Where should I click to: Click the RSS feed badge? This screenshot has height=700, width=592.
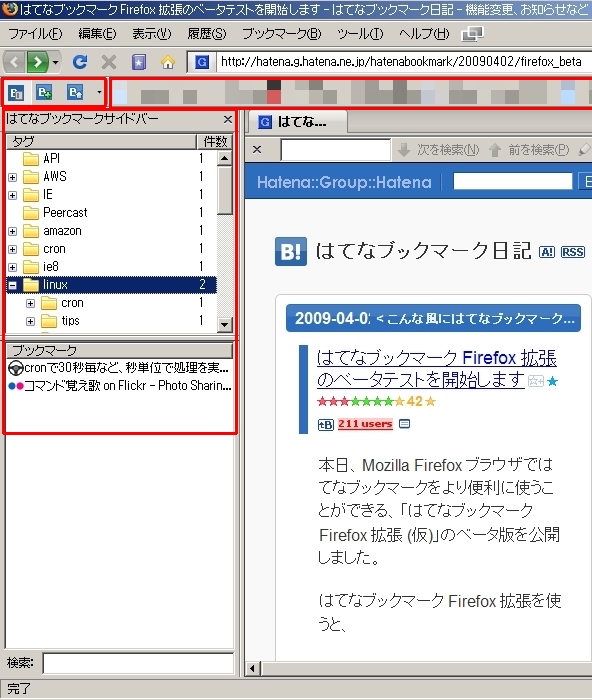tap(573, 252)
